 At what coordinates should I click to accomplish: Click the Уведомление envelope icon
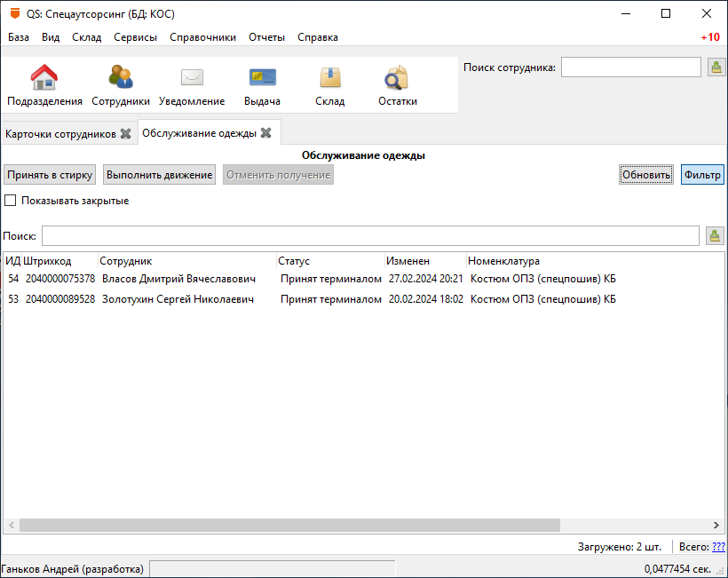tap(192, 78)
